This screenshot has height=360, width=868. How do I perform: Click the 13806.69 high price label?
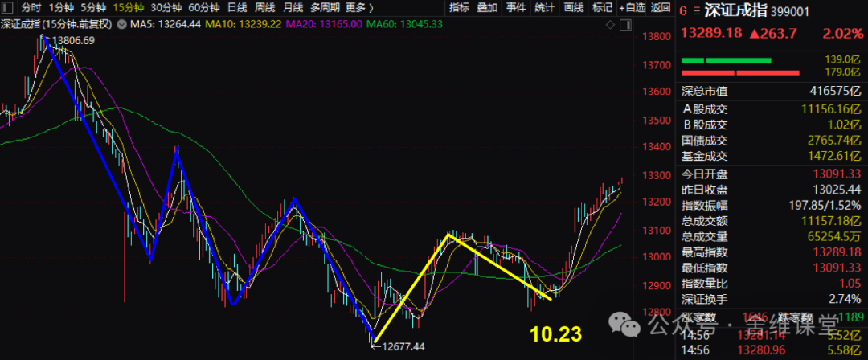[x=73, y=40]
